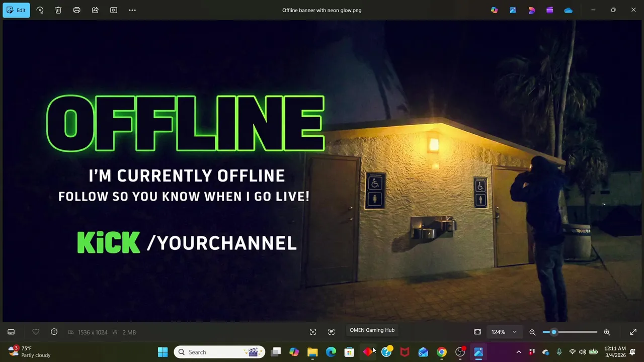Zoom in with the plus magnifier

[x=607, y=332]
